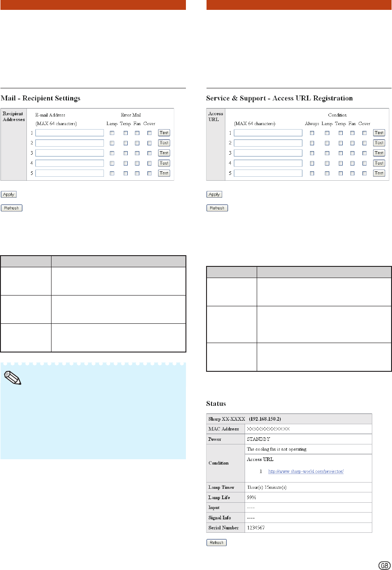Enable Temp error mail for recipient 3
The image size is (392, 570).
click(126, 153)
